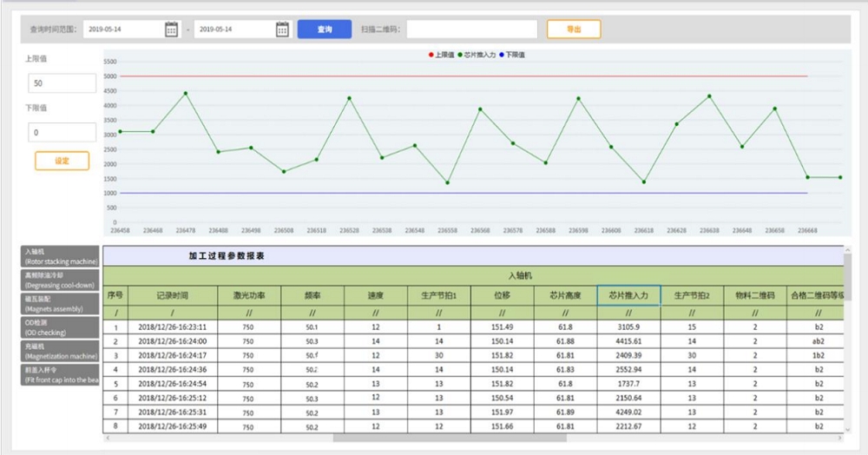Screen dimensions: 868x455
Task: Click the blue 查询 query button
Action: [324, 30]
